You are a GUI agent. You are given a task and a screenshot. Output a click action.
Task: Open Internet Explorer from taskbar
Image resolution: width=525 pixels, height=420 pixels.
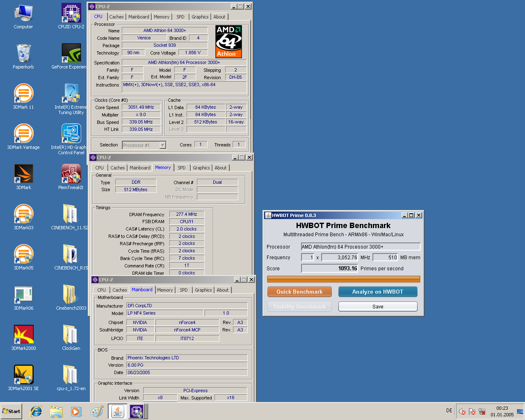(x=36, y=411)
